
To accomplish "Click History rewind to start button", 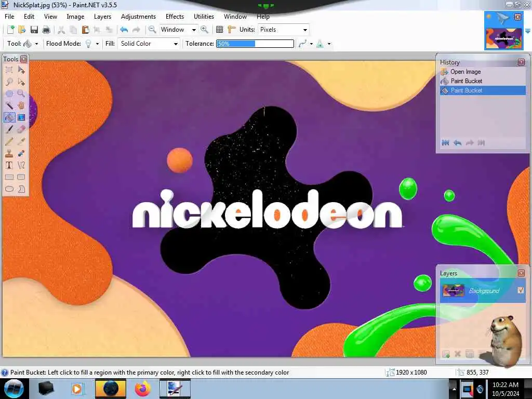I will point(445,143).
